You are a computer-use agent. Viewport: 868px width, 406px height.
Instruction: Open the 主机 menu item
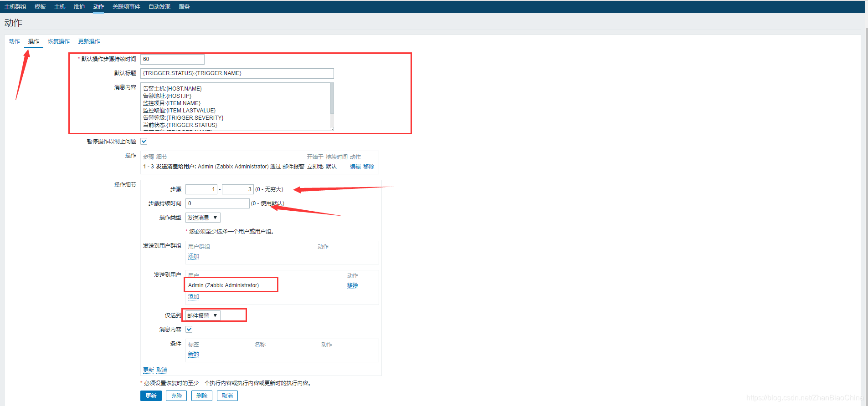pyautogui.click(x=60, y=7)
